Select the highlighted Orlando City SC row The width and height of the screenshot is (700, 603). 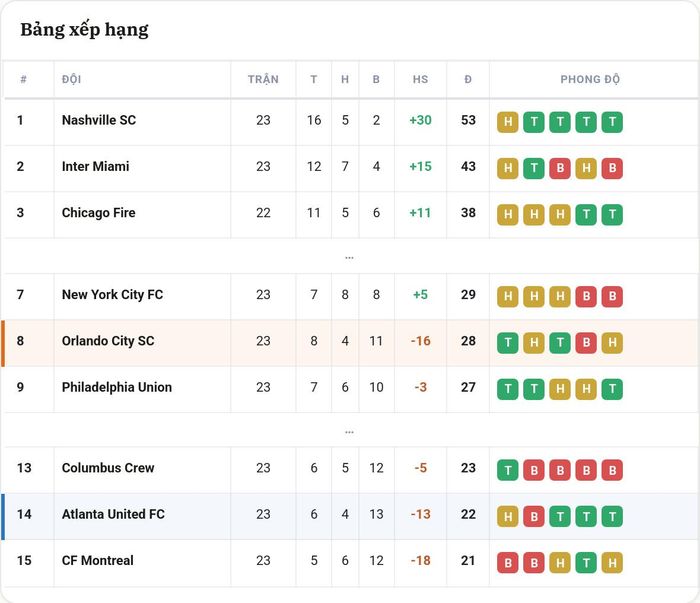point(350,343)
